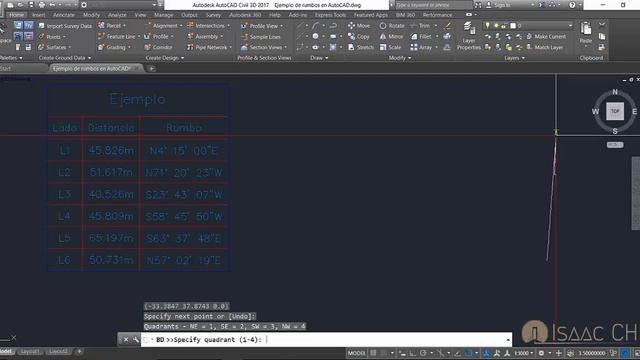The height and width of the screenshot is (360, 640).
Task: Open the Output ribbon tab
Action: (189, 15)
